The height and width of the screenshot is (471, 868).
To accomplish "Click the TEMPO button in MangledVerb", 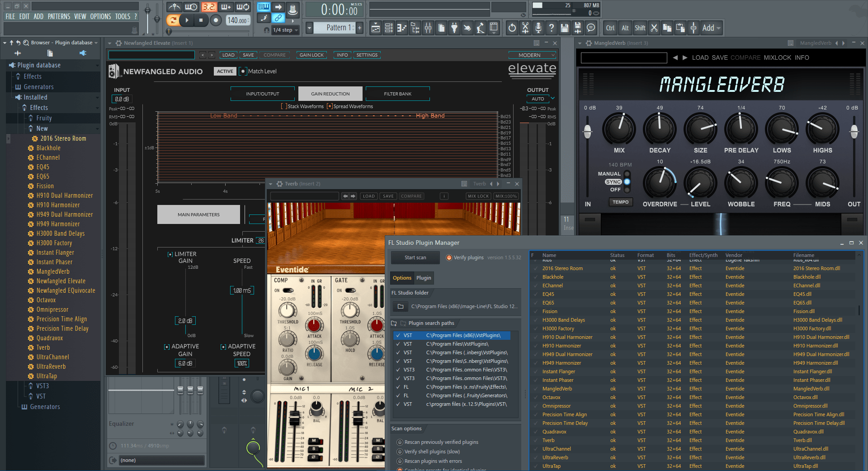I will pyautogui.click(x=620, y=202).
